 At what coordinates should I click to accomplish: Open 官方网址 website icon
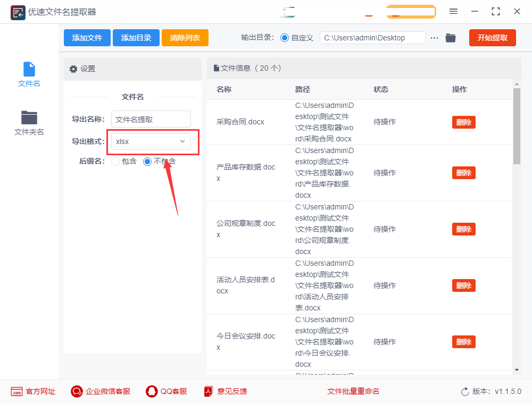(16, 391)
